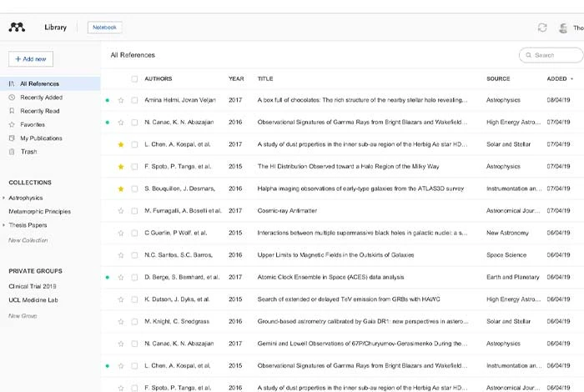Click the sync refresh icon

(542, 28)
